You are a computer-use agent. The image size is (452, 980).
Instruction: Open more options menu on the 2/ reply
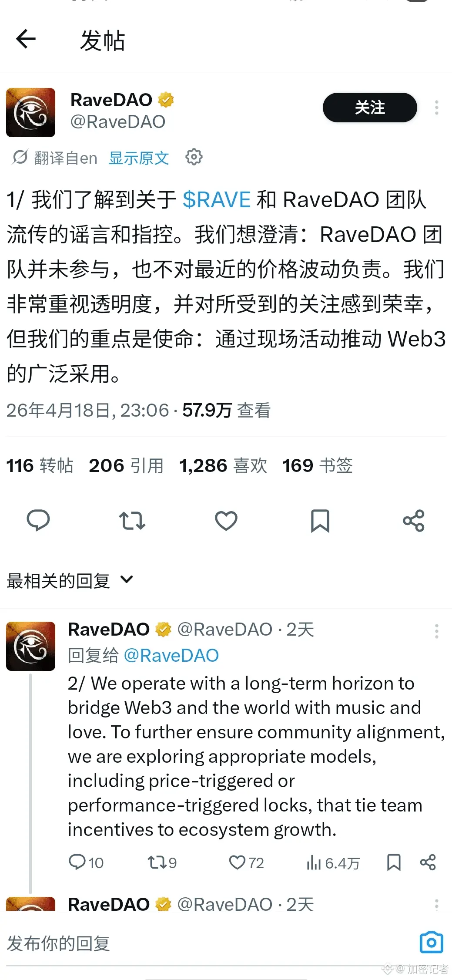pyautogui.click(x=437, y=631)
